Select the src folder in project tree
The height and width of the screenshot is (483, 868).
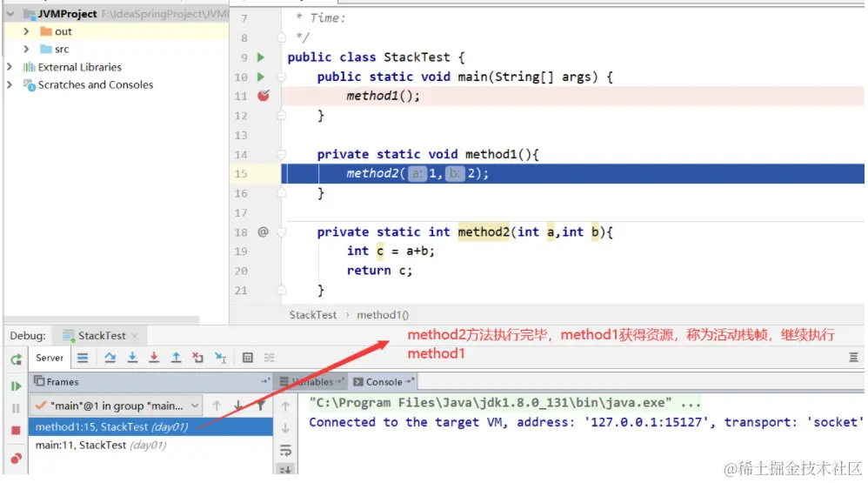click(x=62, y=50)
